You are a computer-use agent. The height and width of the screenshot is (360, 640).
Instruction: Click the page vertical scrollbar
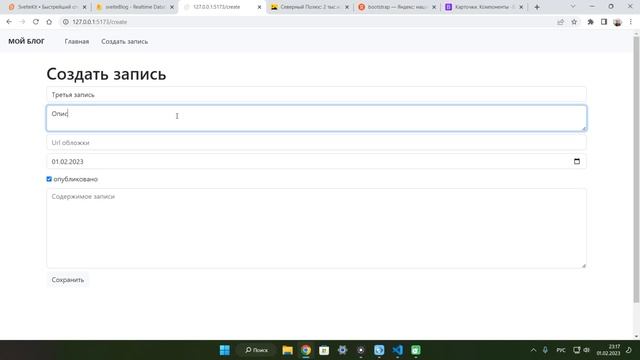[x=636, y=169]
